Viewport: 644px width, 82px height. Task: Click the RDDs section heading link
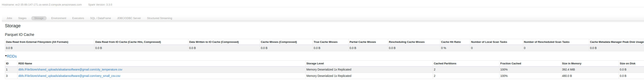click(x=12, y=56)
